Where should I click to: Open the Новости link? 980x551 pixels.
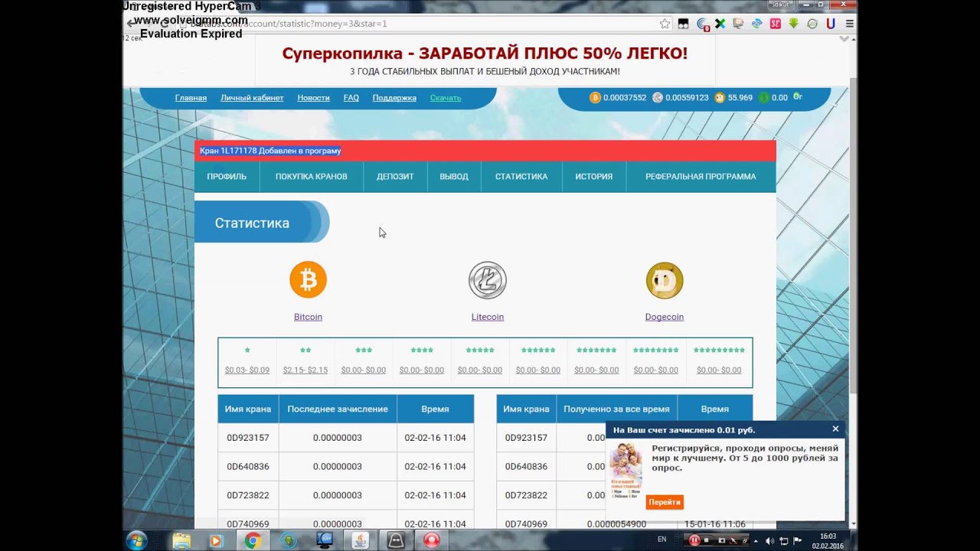[x=313, y=98]
